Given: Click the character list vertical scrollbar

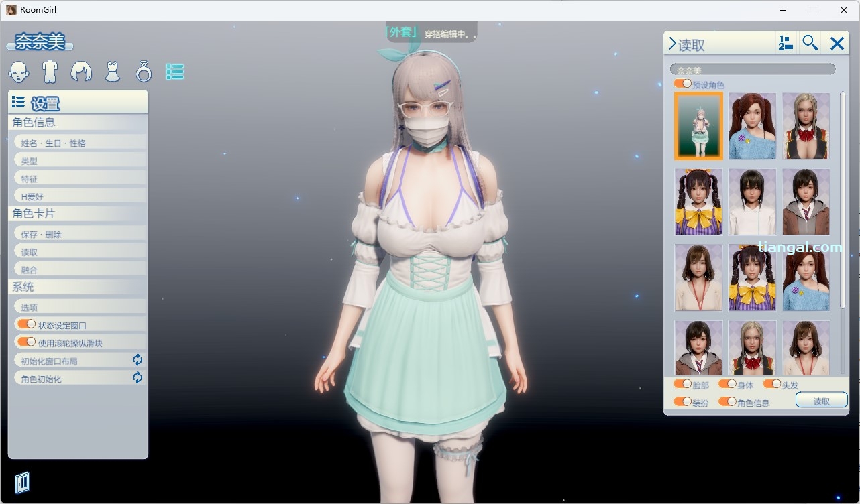Looking at the screenshot, I should (843, 201).
